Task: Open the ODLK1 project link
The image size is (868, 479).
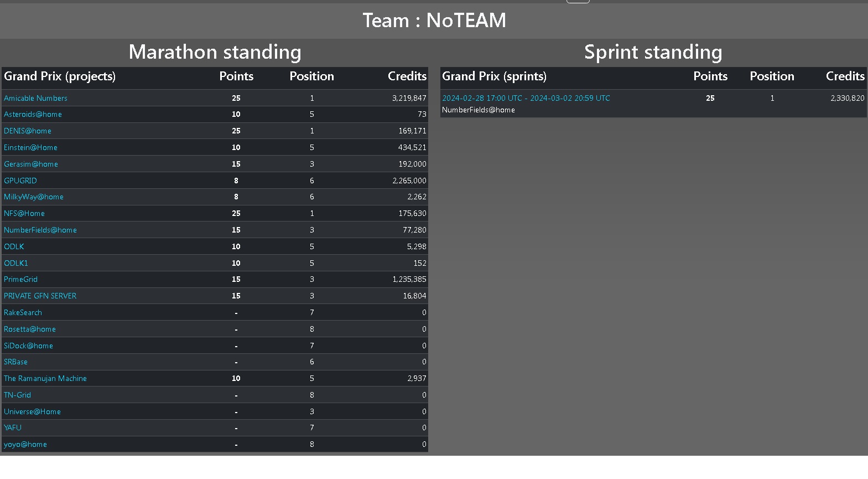Action: 15,263
